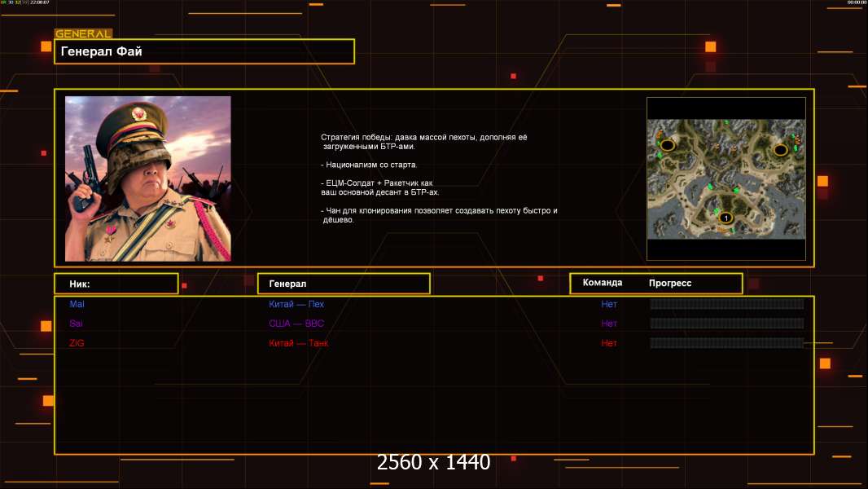Click the "Китай — Пех" general entry
Image resolution: width=868 pixels, height=489 pixels.
tap(296, 304)
